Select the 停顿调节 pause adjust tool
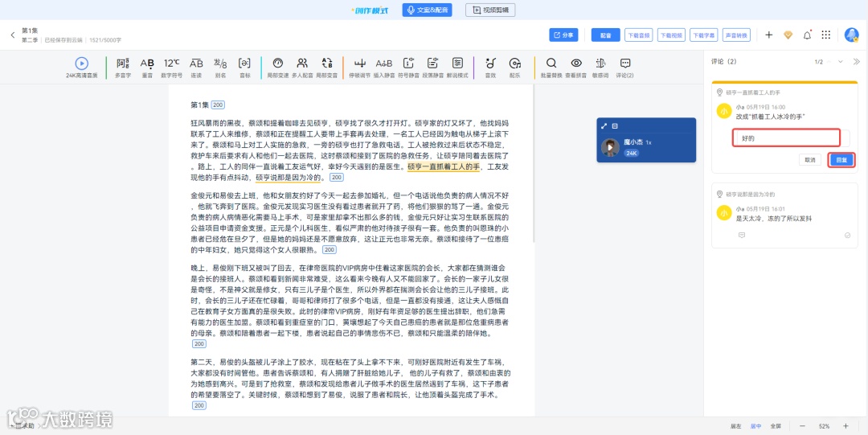The height and width of the screenshot is (435, 868). pos(360,68)
